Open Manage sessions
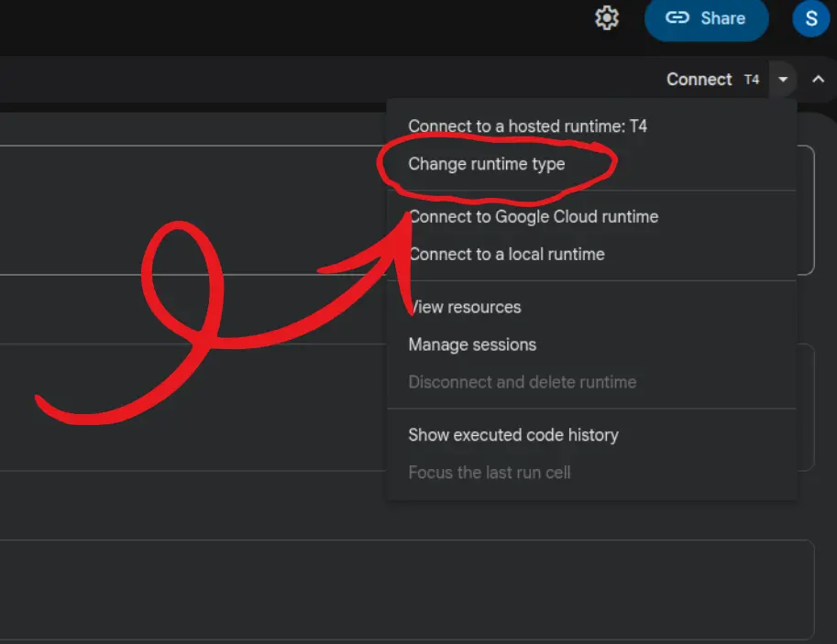This screenshot has width=837, height=644. click(x=472, y=344)
